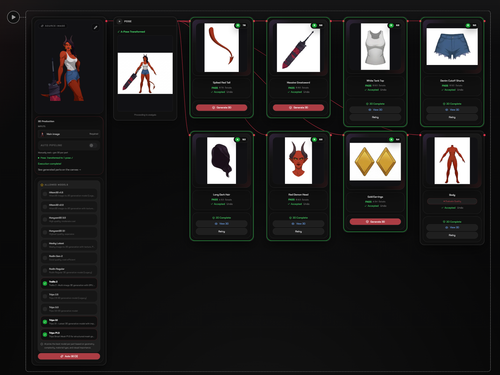This screenshot has width=500, height=375.
Task: Open the Long Dark Hair image
Action: (222, 161)
